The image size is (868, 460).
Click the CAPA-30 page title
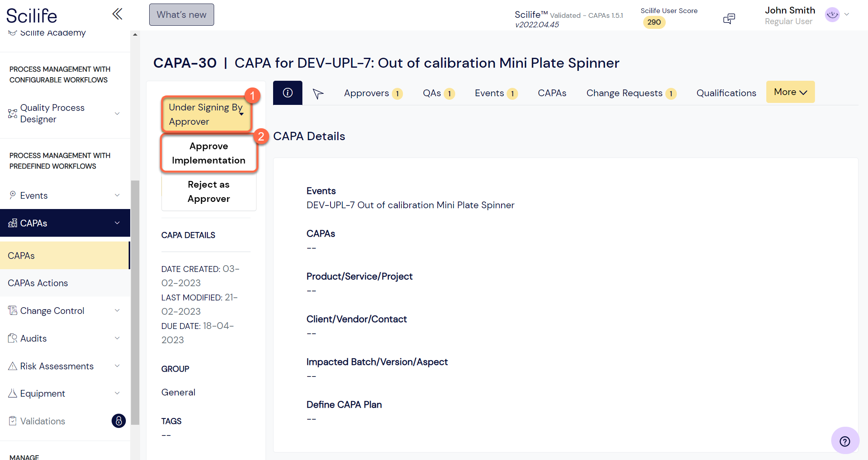(185, 63)
